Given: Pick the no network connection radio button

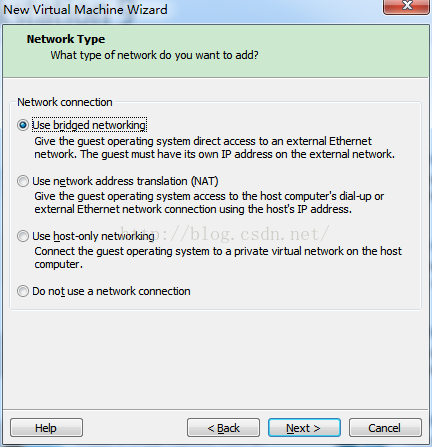Looking at the screenshot, I should (x=23, y=291).
